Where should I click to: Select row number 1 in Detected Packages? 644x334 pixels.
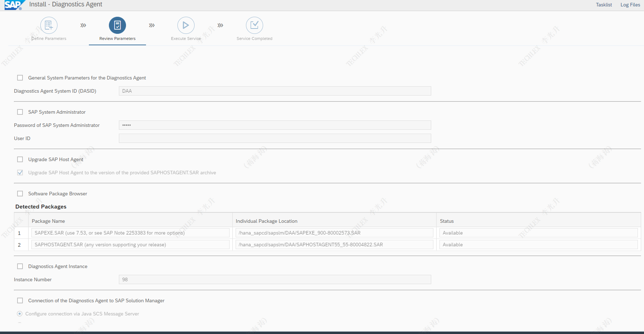[x=19, y=233]
